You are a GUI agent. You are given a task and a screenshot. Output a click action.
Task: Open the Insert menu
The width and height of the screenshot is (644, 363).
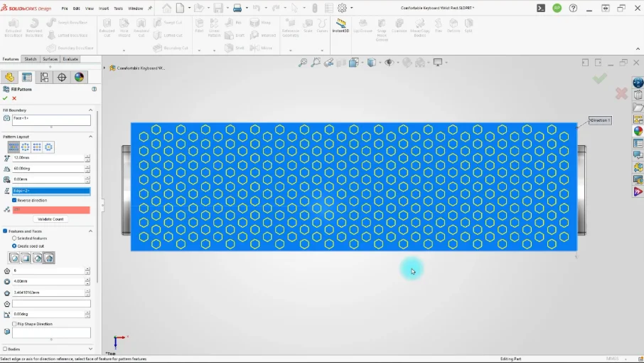pos(104,9)
